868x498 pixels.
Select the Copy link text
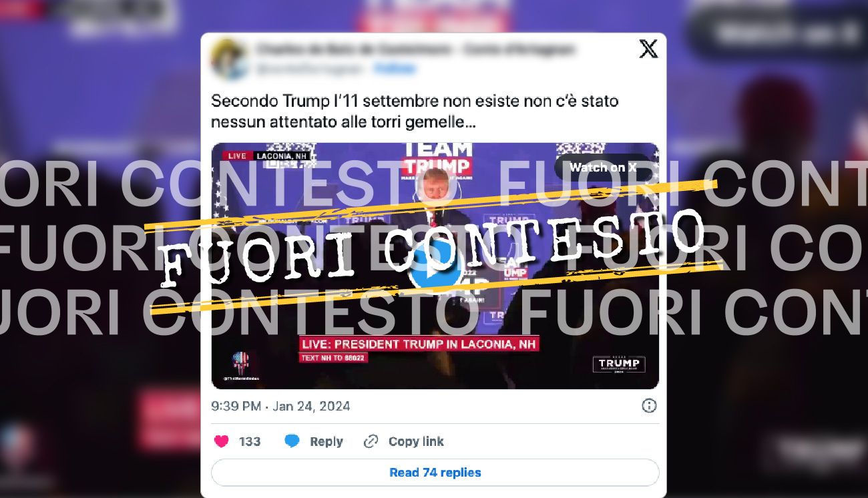(x=416, y=441)
